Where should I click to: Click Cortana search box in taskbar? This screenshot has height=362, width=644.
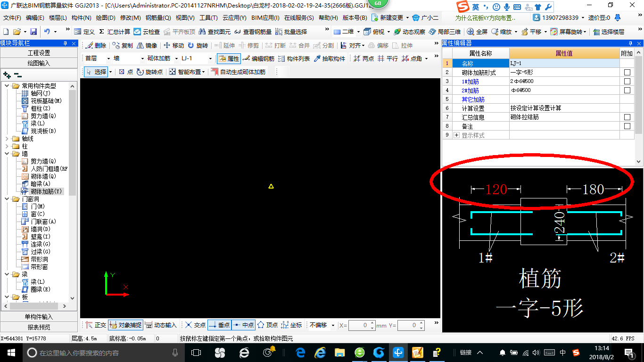point(103,352)
